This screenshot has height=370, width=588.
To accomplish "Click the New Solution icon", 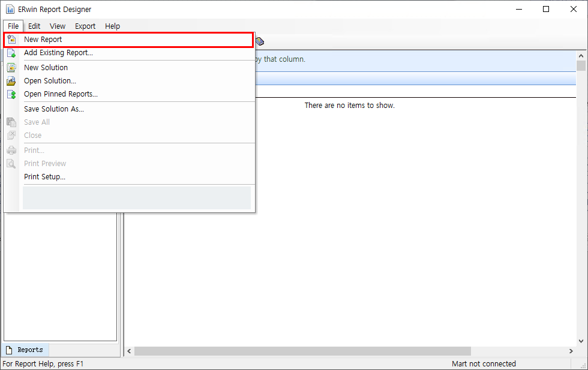I will pos(11,68).
